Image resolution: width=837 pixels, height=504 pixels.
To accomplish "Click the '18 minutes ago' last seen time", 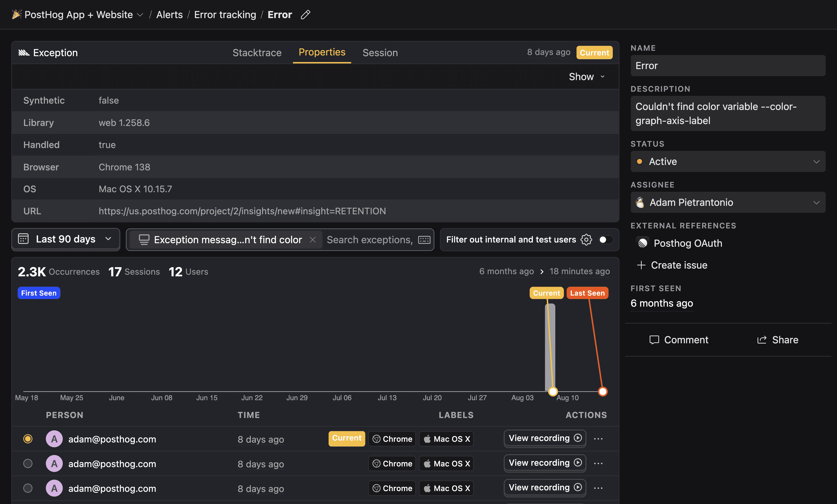I will coord(580,271).
